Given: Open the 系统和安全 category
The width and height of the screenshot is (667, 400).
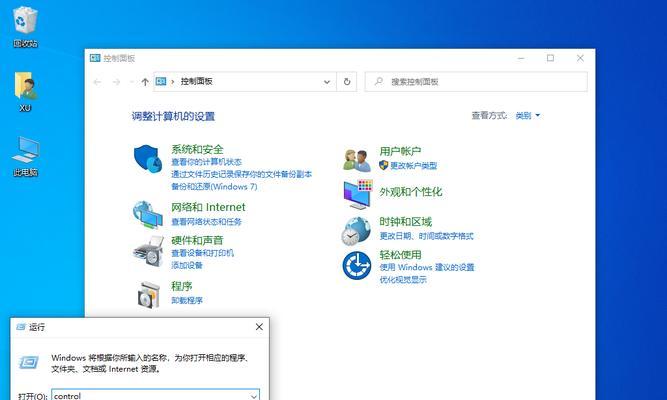Looking at the screenshot, I should (x=197, y=149).
